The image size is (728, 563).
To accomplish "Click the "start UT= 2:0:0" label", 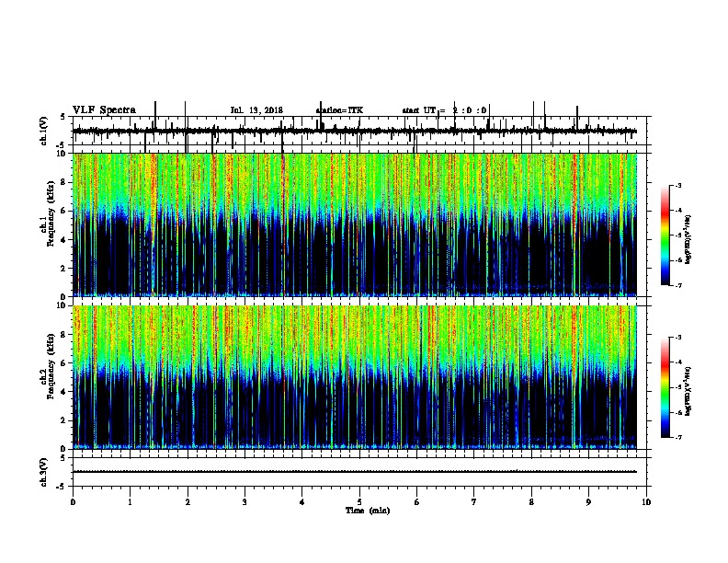I will click(x=444, y=110).
